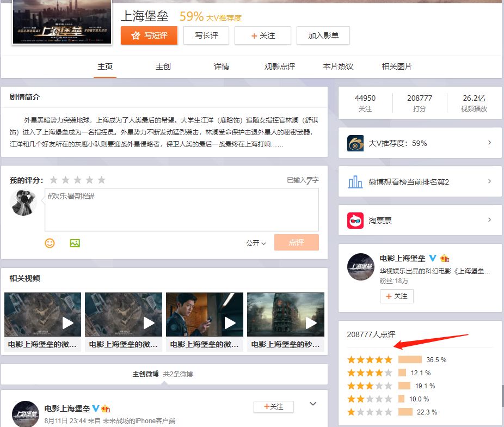Rate two stars in 我的评分
Viewport: 504px width, 427px height.
65,180
